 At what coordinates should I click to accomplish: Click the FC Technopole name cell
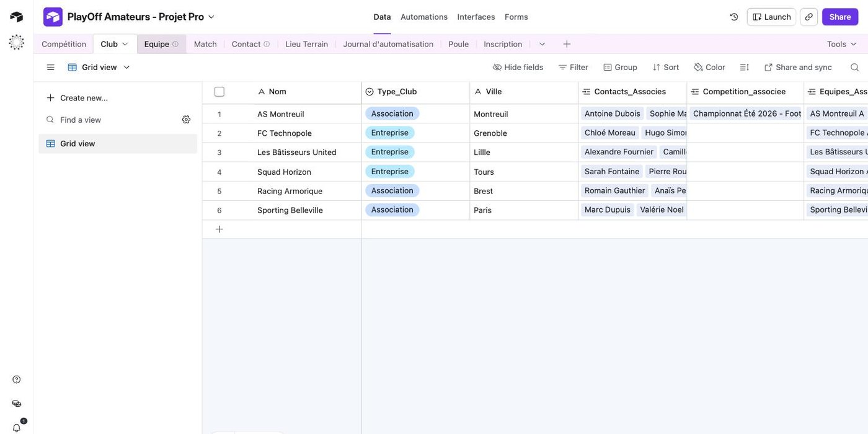pyautogui.click(x=307, y=133)
